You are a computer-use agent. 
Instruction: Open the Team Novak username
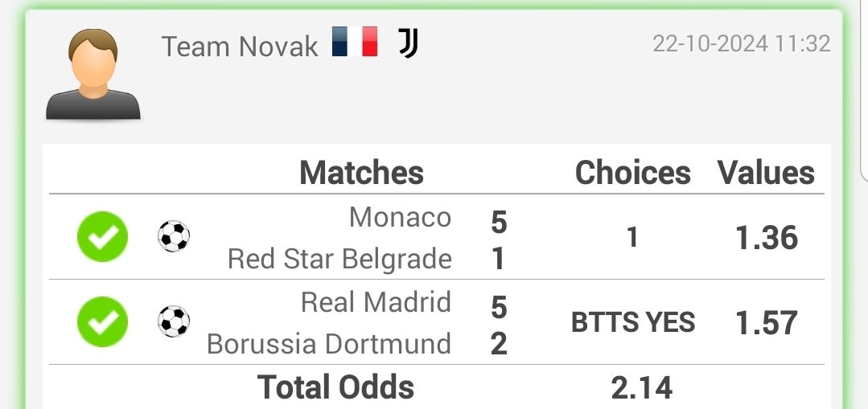pyautogui.click(x=240, y=47)
